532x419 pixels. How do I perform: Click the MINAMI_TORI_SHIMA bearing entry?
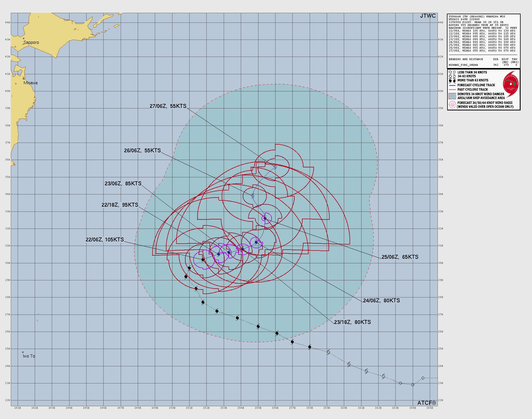pyautogui.click(x=463, y=65)
